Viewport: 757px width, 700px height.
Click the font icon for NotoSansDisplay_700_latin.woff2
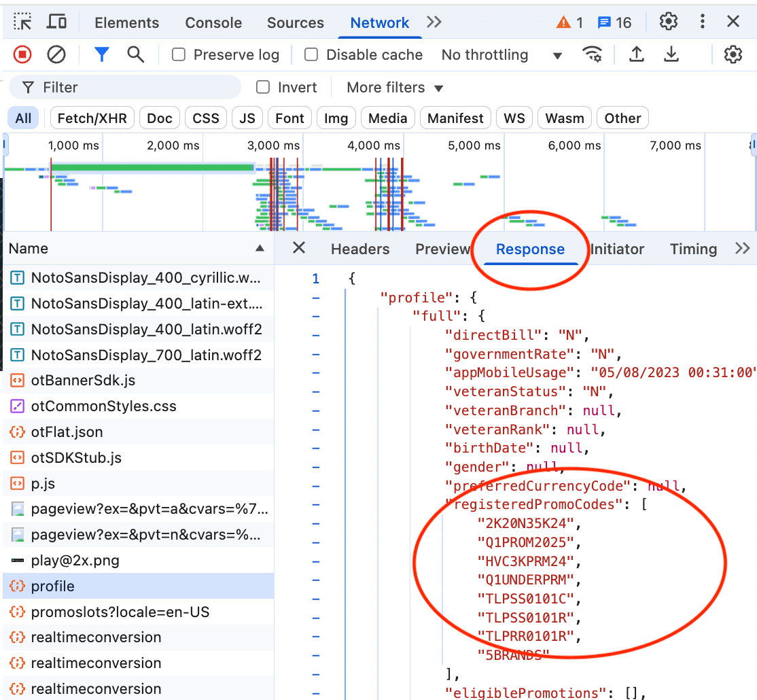pos(18,355)
